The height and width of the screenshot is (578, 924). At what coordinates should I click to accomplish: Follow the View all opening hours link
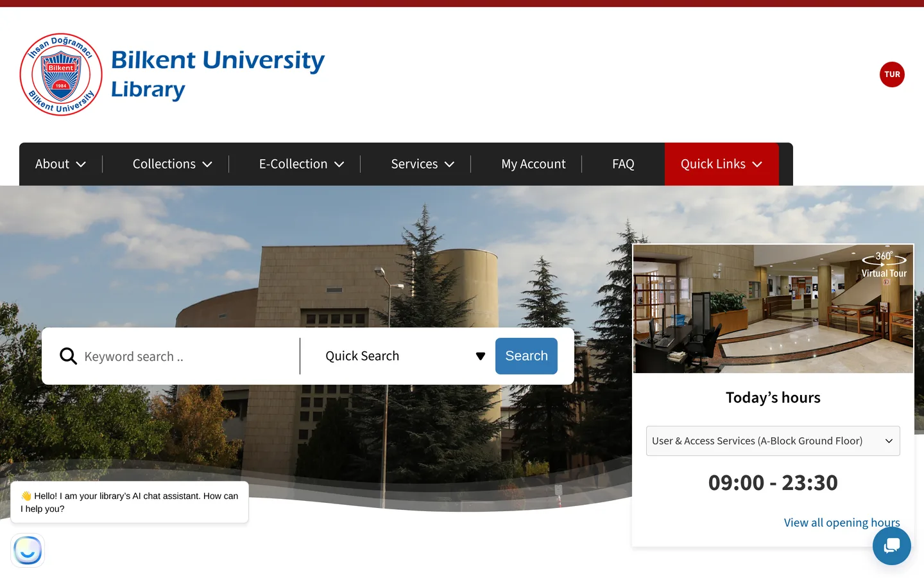pyautogui.click(x=842, y=522)
